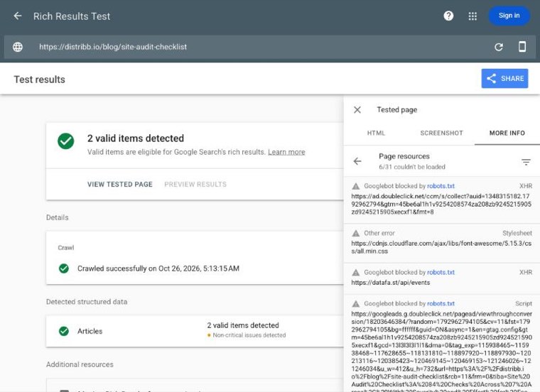Click the https://datafa.st/api/events URL
Image resolution: width=540 pixels, height=392 pixels.
pos(391,283)
